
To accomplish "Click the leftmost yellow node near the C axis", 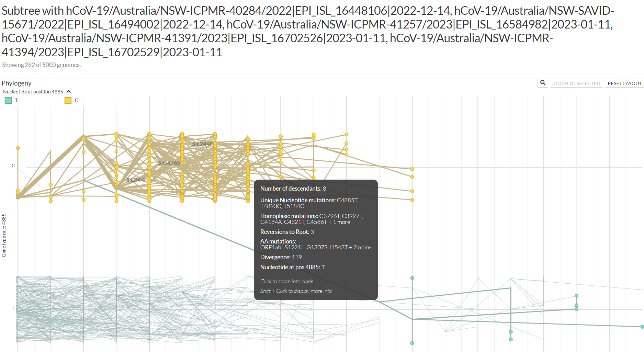I will 18,148.
